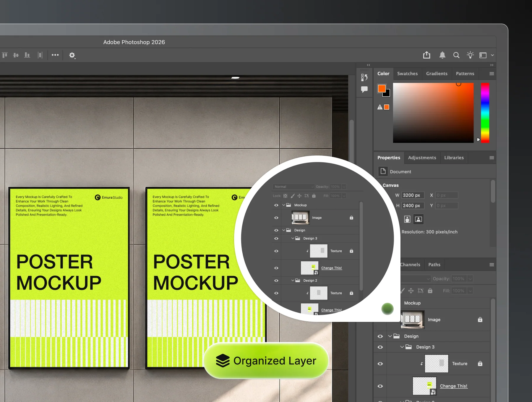
Task: Collapse the Design 3 group in Layers panel
Action: click(x=402, y=347)
